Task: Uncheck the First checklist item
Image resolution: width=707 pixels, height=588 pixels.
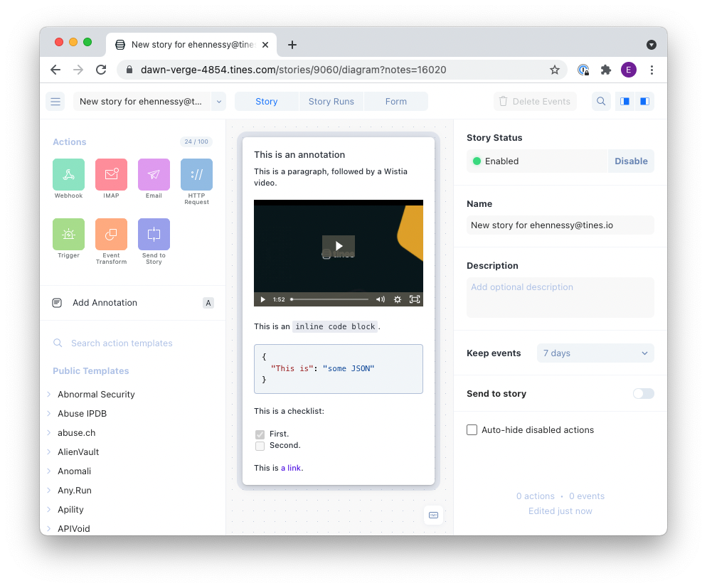Action: pos(260,434)
